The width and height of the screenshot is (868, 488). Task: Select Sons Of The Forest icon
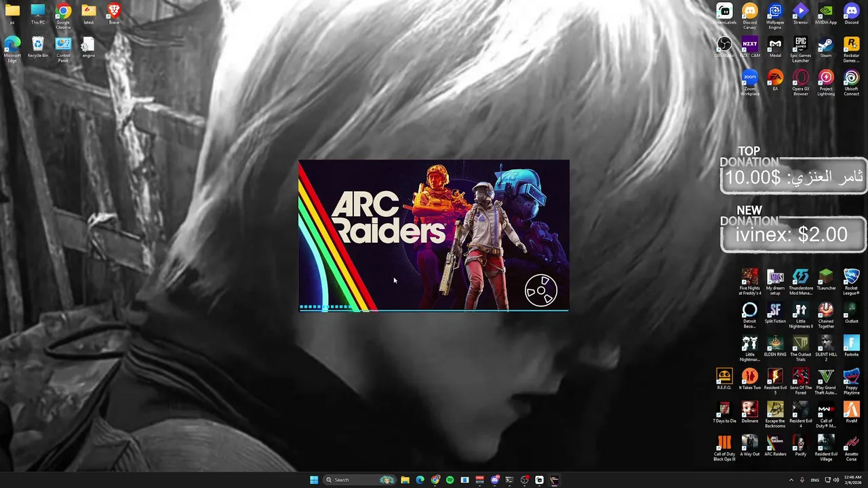[x=800, y=382]
